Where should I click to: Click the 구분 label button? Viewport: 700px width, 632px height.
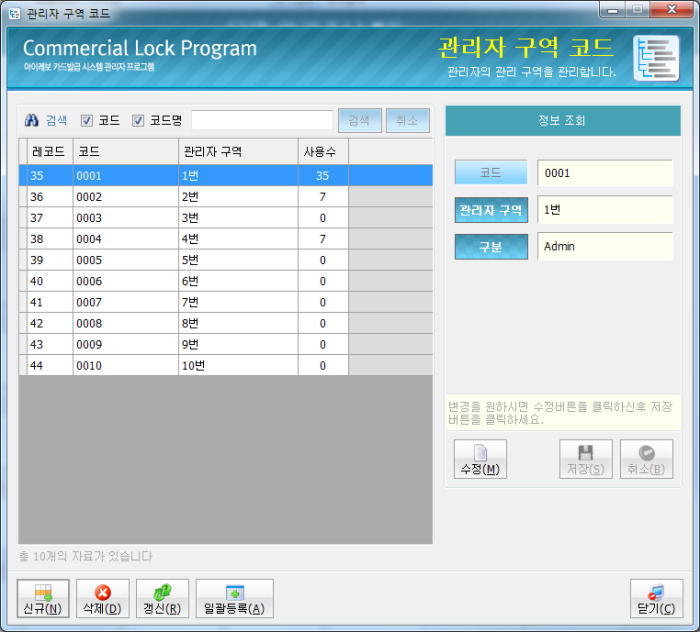point(491,247)
